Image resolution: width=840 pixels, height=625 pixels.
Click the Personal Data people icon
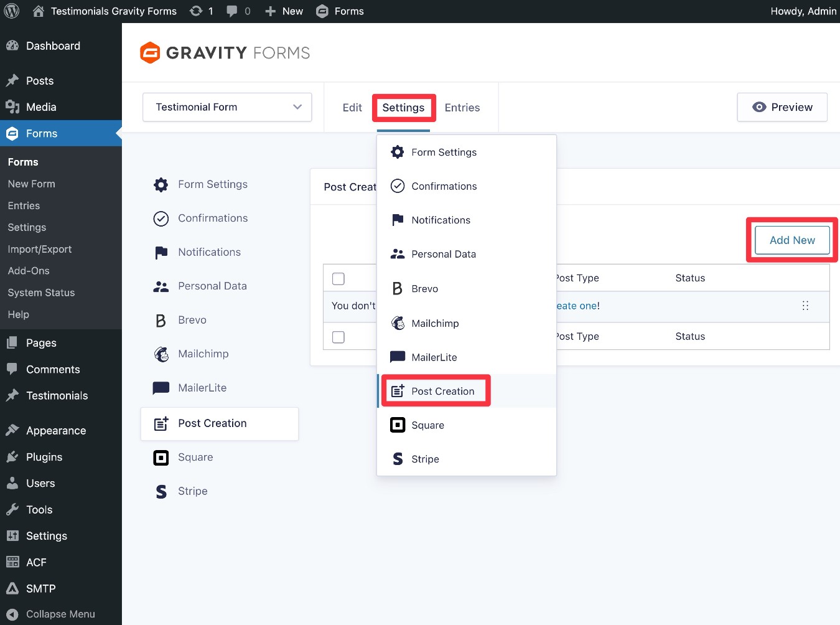tap(398, 254)
